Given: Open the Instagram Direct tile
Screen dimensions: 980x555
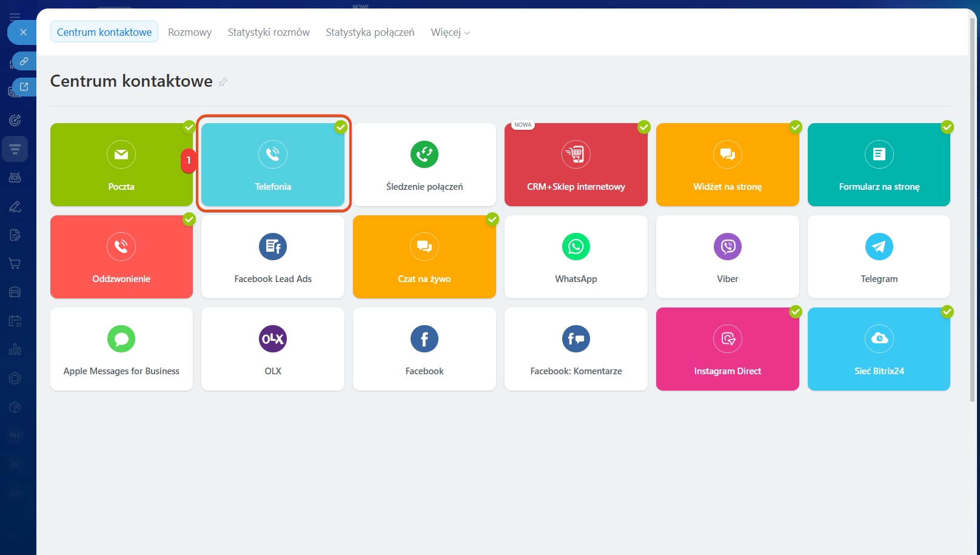Looking at the screenshot, I should point(727,349).
